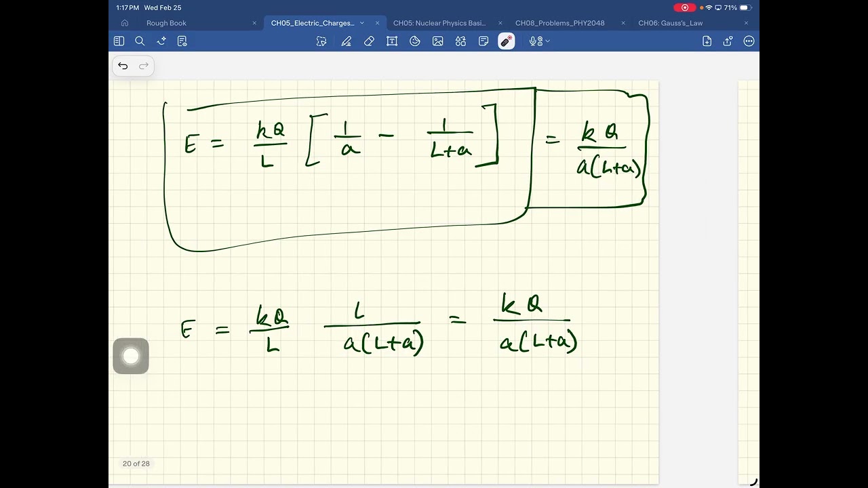Screen dimensions: 868x488
Task: Switch to the CH08_Problems_PHY2048 tab
Action: [x=559, y=23]
